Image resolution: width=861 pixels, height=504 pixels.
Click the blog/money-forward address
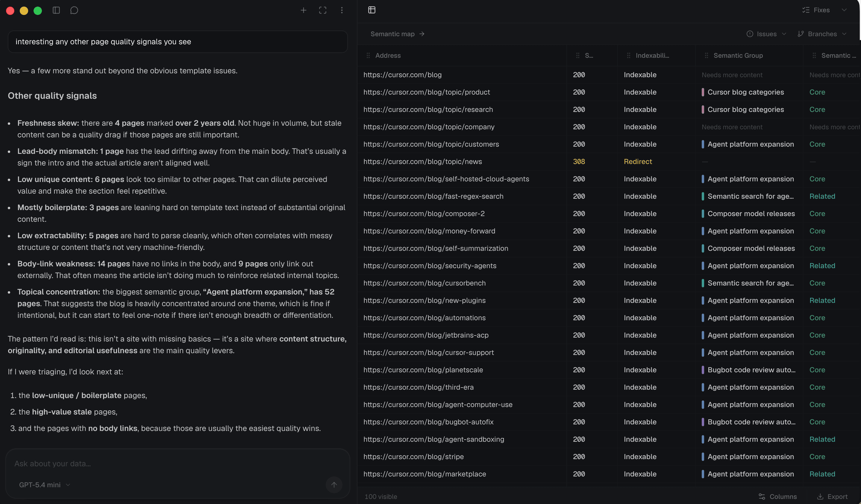point(429,231)
